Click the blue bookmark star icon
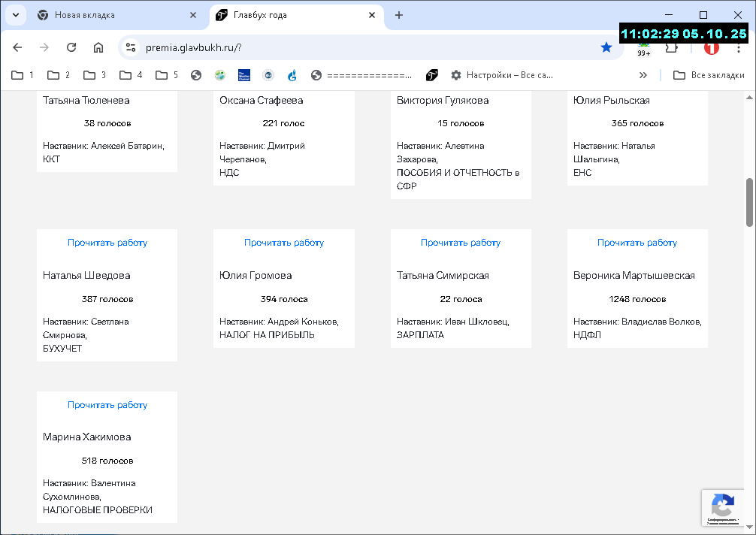This screenshot has width=756, height=535. (606, 47)
